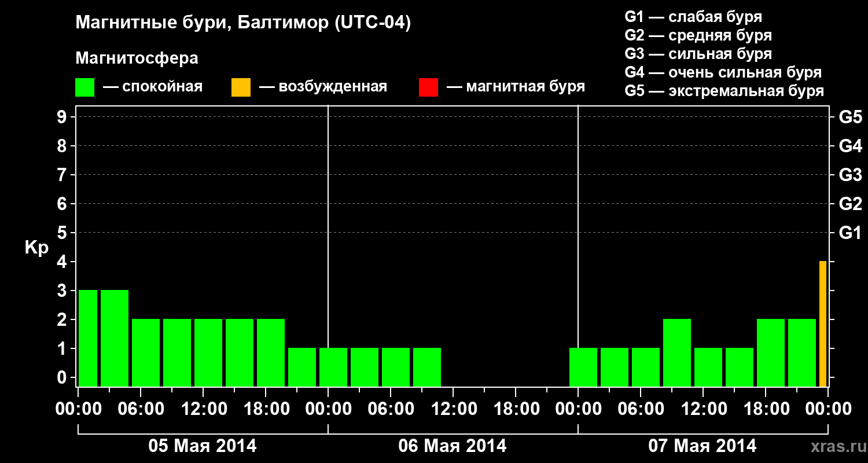Click the right-axis 'G2' label

[x=850, y=204]
